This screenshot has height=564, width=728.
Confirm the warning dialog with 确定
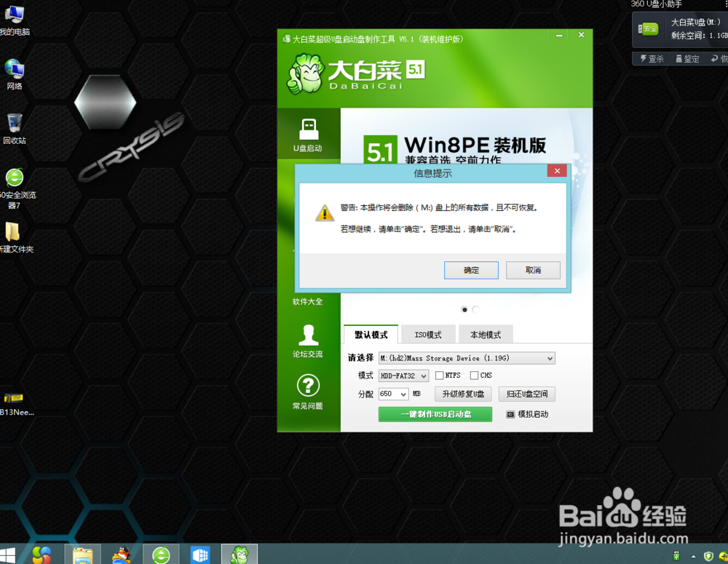471,270
